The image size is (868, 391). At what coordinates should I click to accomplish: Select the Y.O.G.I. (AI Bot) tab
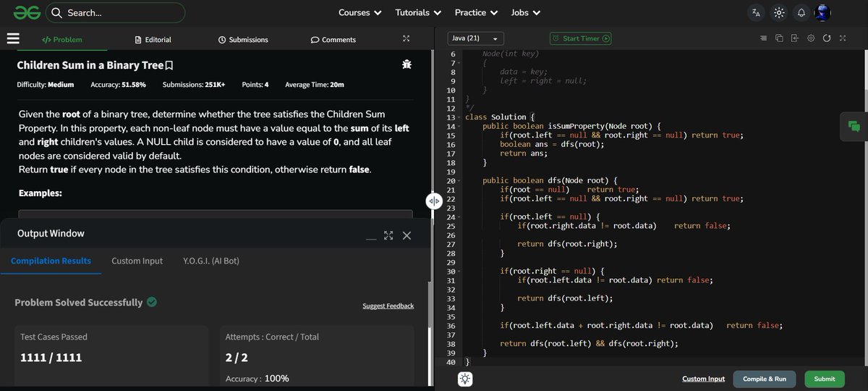point(211,261)
